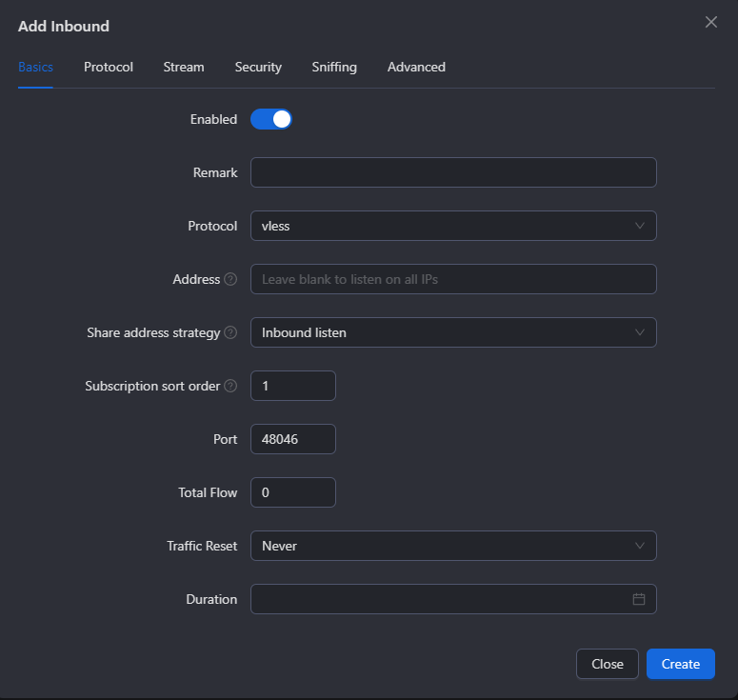Open the Traffic Reset dropdown
This screenshot has height=700, width=738.
[453, 546]
